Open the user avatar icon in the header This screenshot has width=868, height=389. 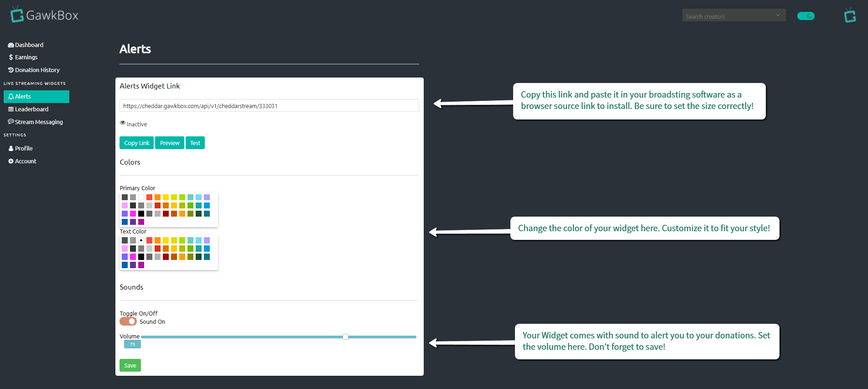850,15
